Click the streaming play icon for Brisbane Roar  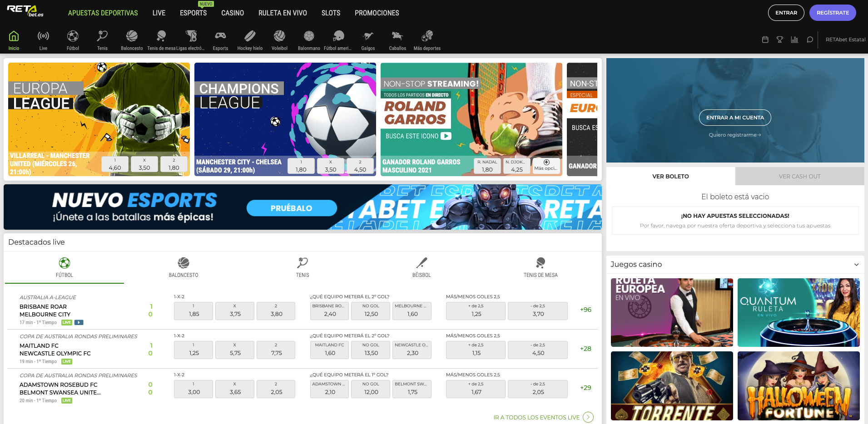click(x=79, y=322)
